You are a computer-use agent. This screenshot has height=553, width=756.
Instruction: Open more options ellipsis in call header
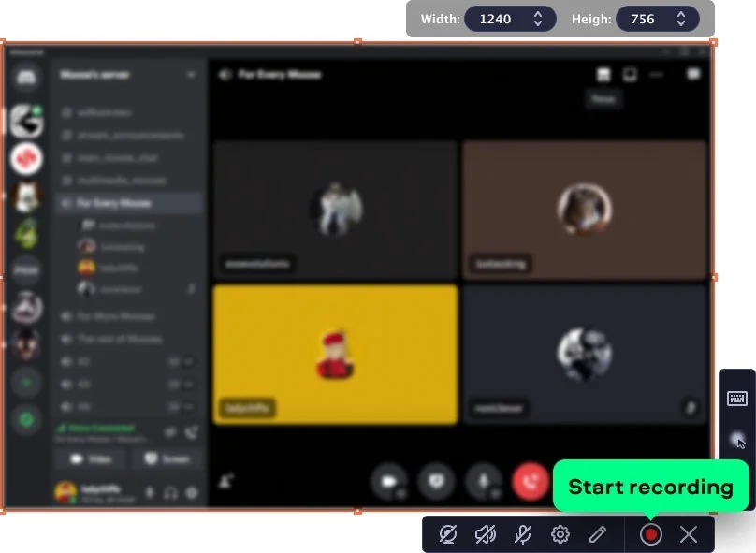(x=656, y=74)
